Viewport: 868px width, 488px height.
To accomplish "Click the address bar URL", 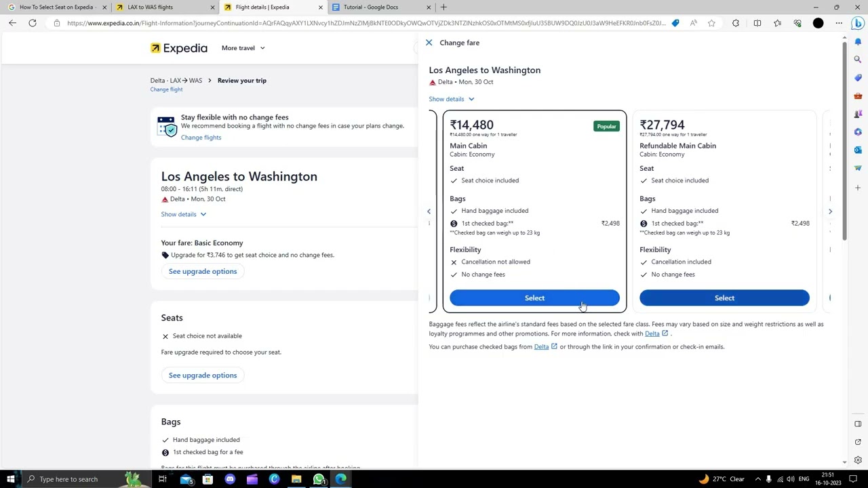I will point(366,23).
